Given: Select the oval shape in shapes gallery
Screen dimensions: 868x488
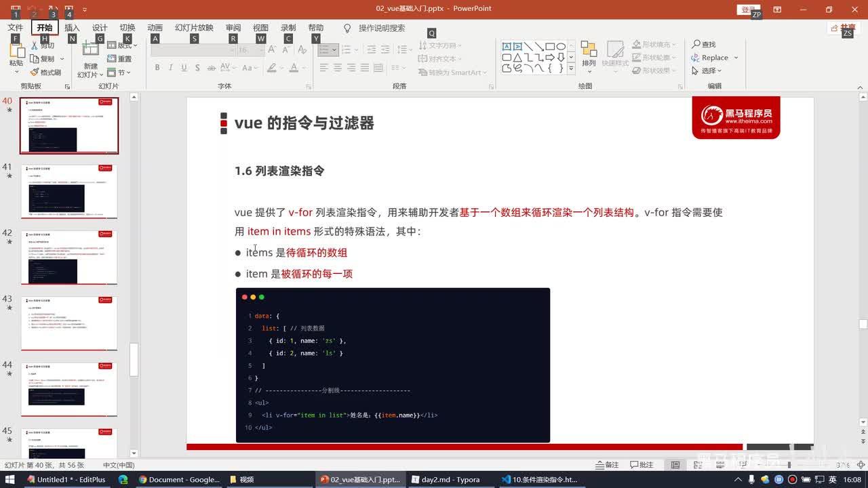Looking at the screenshot, I should coord(561,47).
